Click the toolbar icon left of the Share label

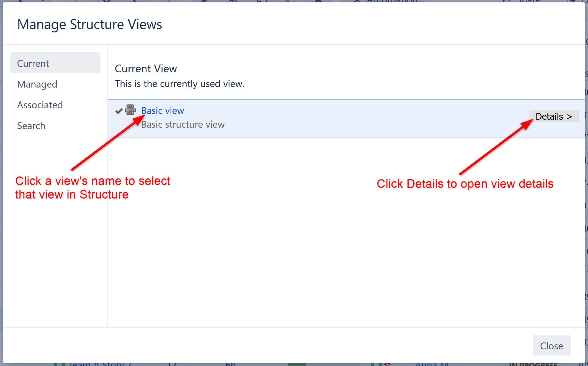(507, 2)
